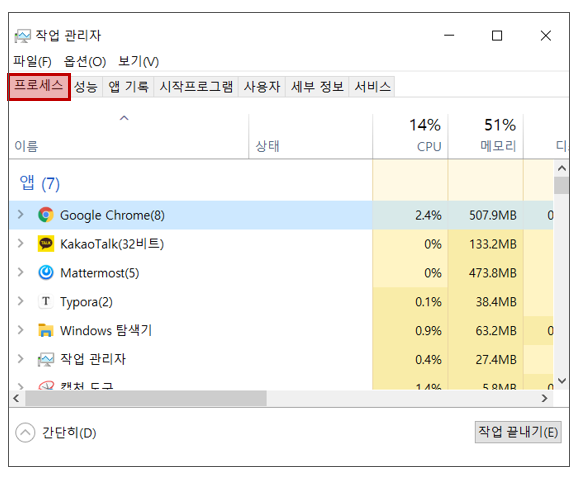Image resolution: width=581 pixels, height=481 pixels.
Task: Click the 앱 (7) group heading
Action: click(x=39, y=183)
